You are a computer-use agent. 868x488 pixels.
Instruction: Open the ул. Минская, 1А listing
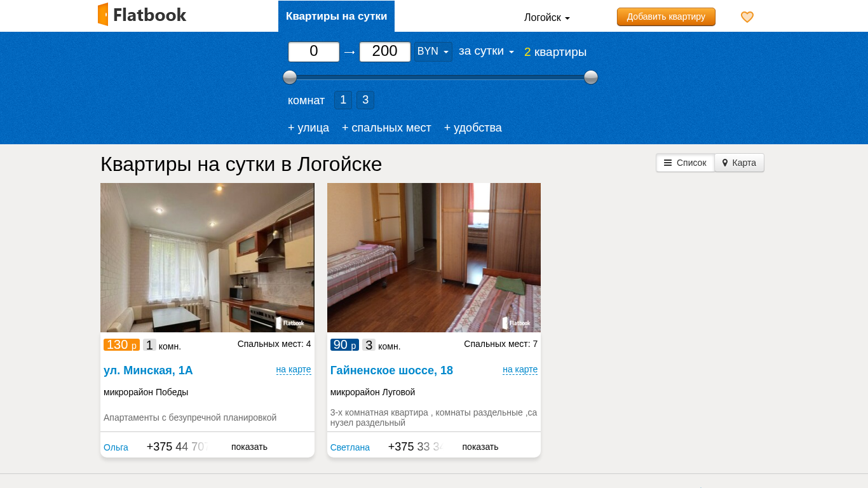148,370
